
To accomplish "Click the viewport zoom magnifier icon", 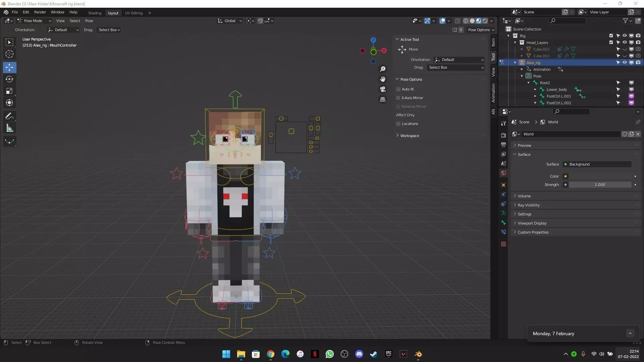I will (x=382, y=69).
